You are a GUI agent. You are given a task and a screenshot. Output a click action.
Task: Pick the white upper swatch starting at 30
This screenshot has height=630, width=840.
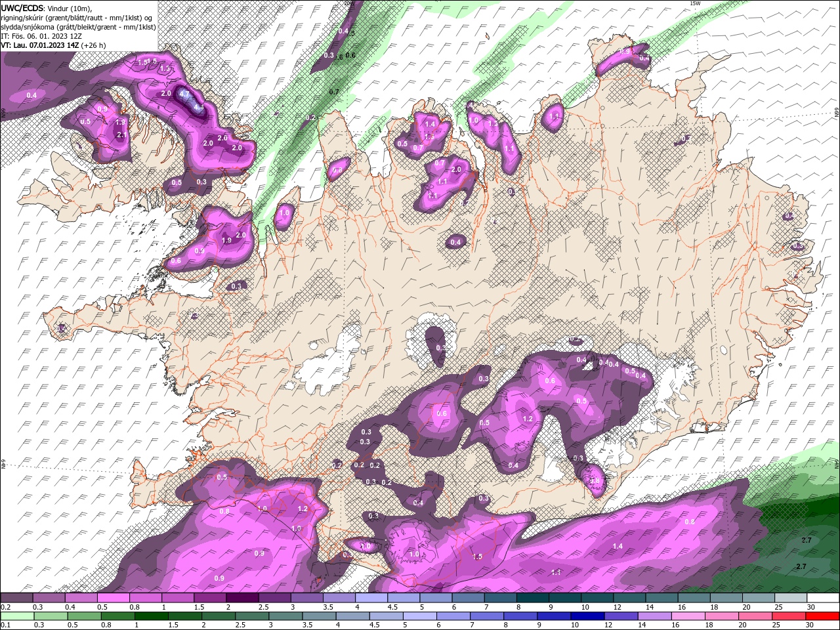tap(823, 598)
